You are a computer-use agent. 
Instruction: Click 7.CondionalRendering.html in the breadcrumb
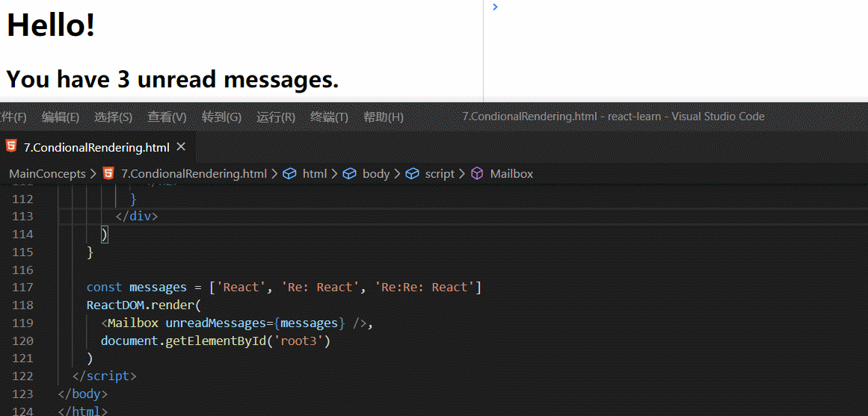pos(194,174)
